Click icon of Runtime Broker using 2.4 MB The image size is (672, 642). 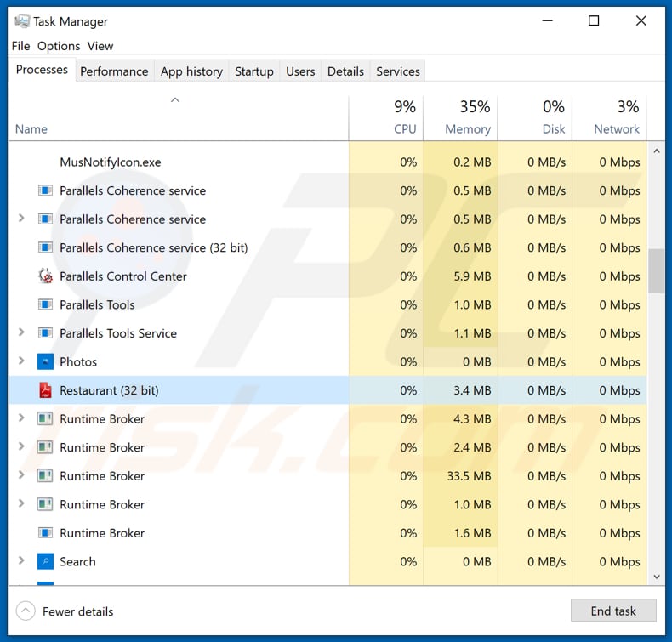point(45,447)
